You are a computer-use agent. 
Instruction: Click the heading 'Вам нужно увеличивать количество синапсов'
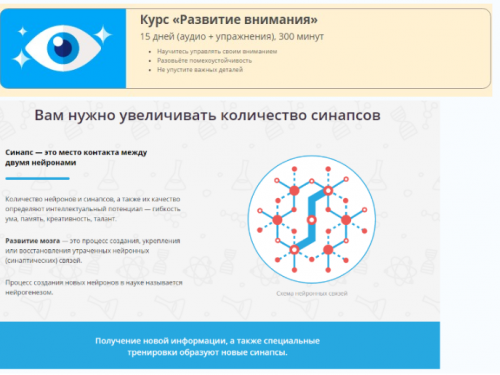(207, 115)
